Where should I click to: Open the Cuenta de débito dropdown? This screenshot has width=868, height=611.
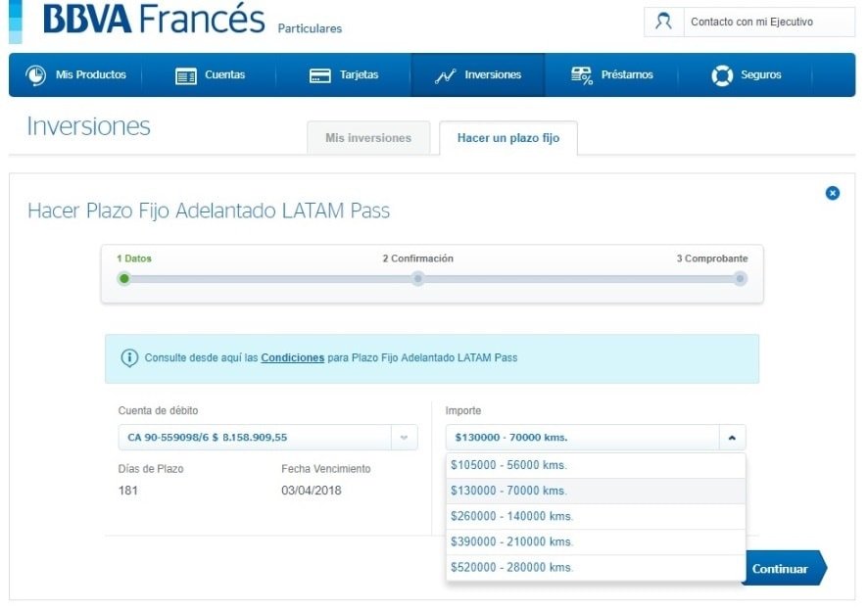[403, 438]
